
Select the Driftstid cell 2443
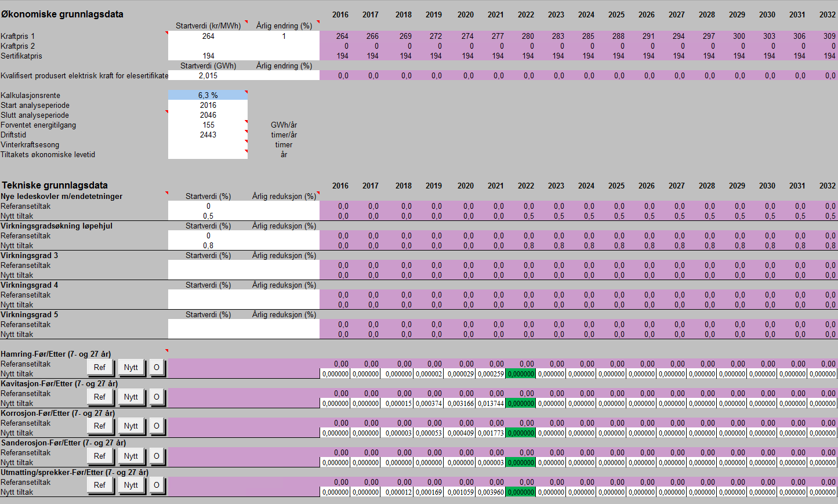[x=208, y=135]
